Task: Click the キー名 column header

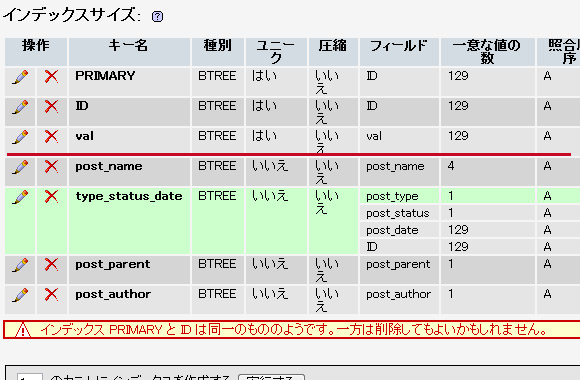Action: [129, 52]
